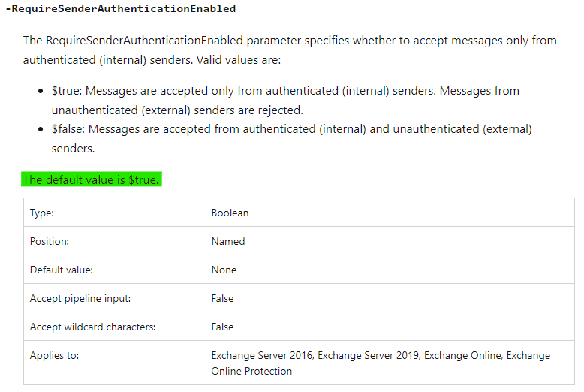584x392 pixels.
Task: Select the $true bullet item text
Action: pos(285,100)
